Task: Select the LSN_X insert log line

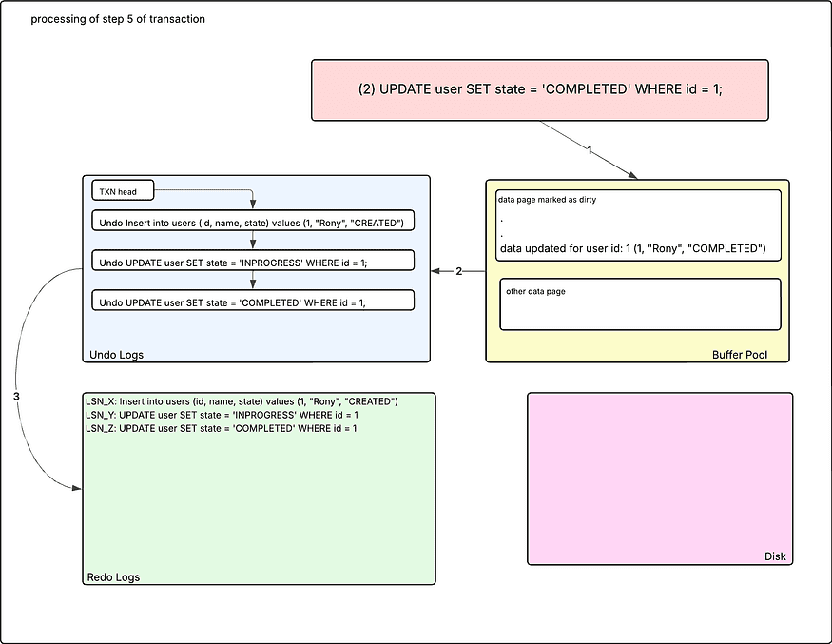Action: [x=241, y=401]
